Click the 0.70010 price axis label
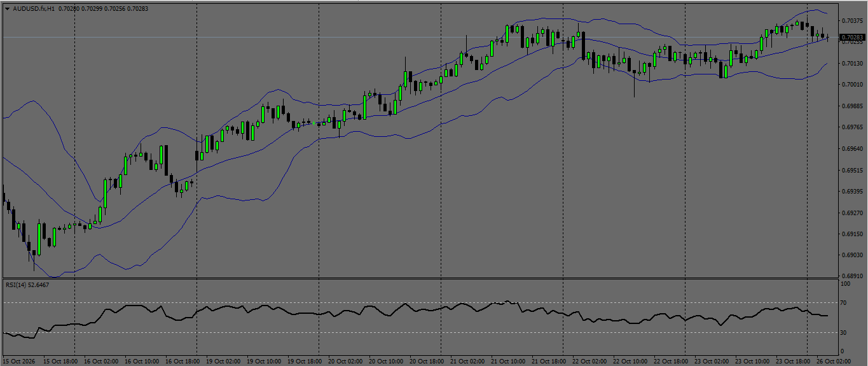868x366 pixels. (851, 85)
